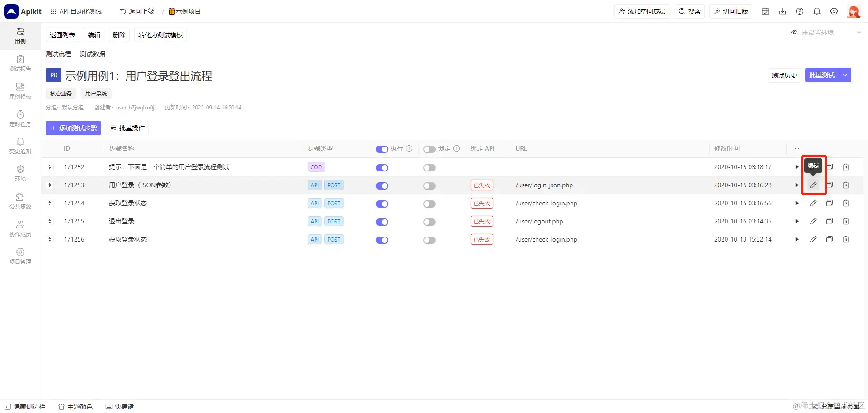Edit step 171255 退出登录 with the pencil icon
Viewport: 868px width, 413px height.
point(813,221)
